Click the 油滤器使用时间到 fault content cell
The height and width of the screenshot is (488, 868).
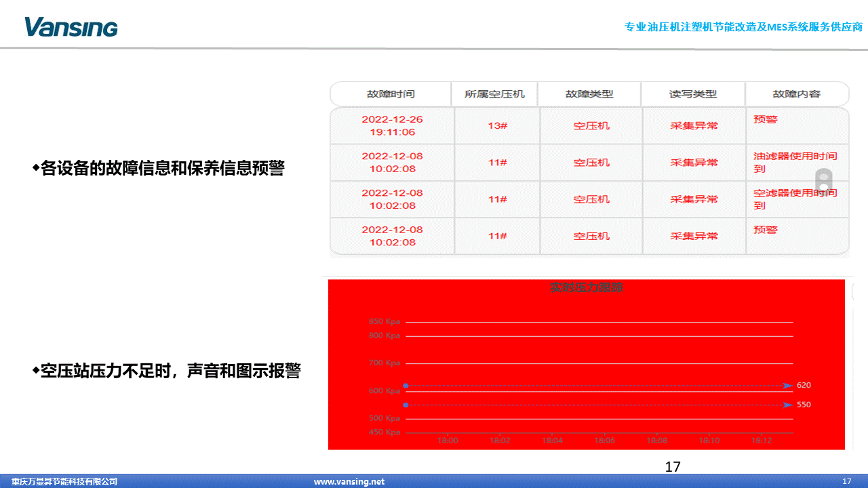pyautogui.click(x=795, y=162)
